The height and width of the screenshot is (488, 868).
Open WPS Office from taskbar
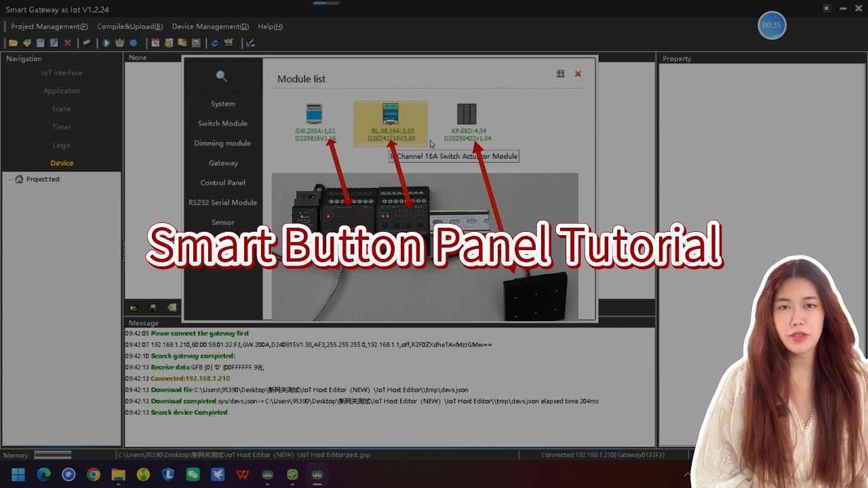242,474
